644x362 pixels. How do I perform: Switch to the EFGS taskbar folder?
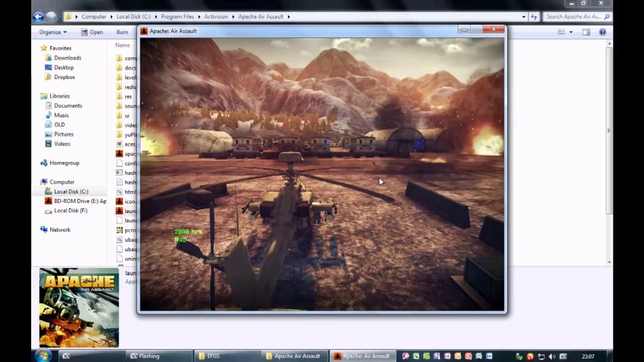click(x=226, y=356)
